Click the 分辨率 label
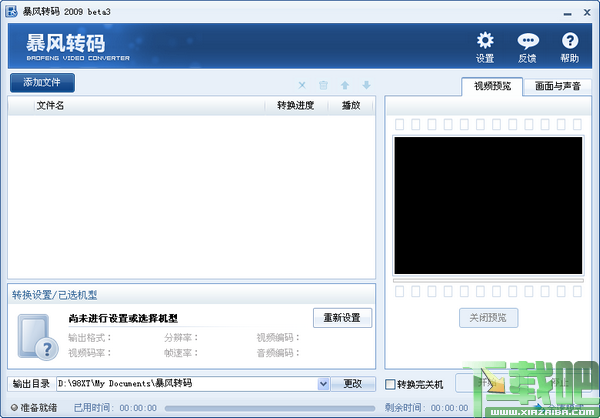Screen dimensions: 600x418 (x=181, y=338)
